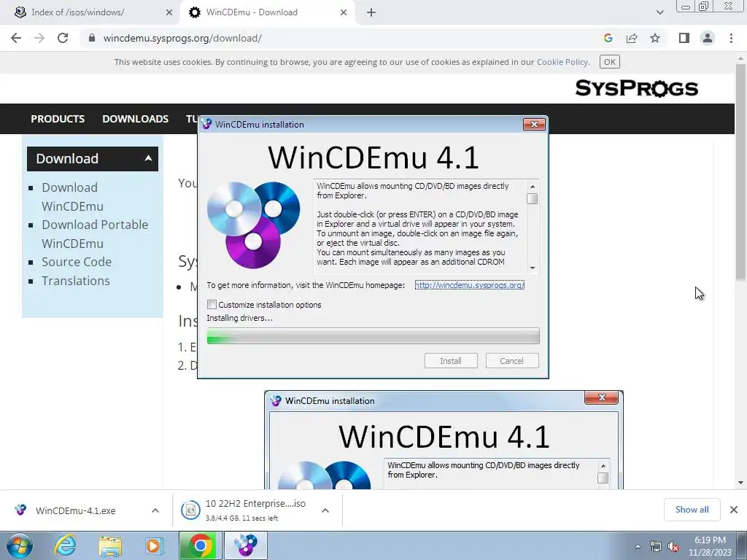
Task: Open Download Portable WinCDEmu link
Action: point(95,234)
